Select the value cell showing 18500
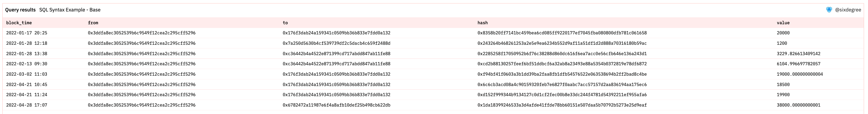 click(783, 85)
